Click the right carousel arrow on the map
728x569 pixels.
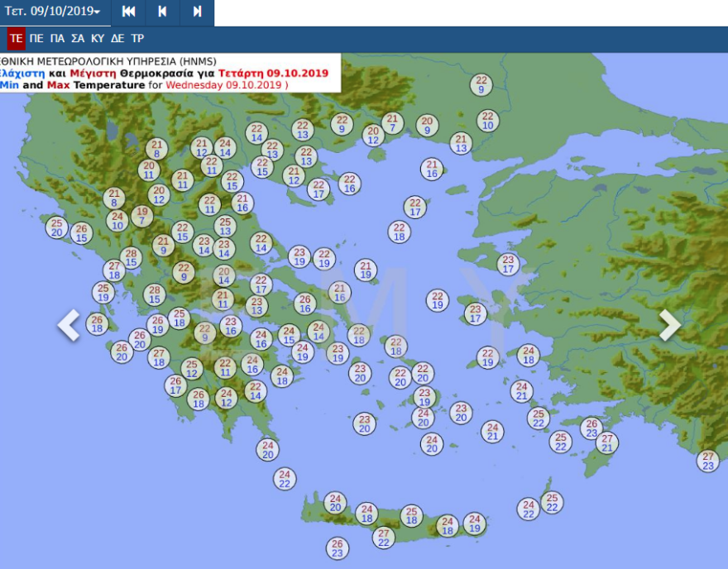coord(669,325)
